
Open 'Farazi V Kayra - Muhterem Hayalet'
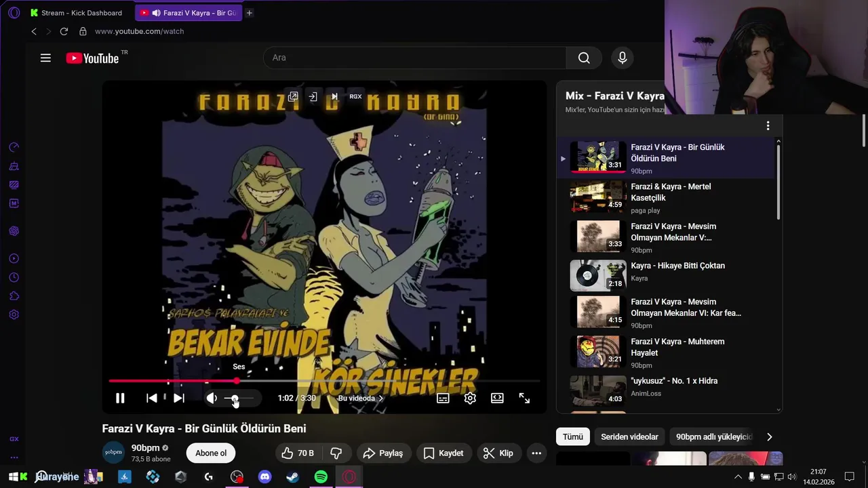point(665,352)
